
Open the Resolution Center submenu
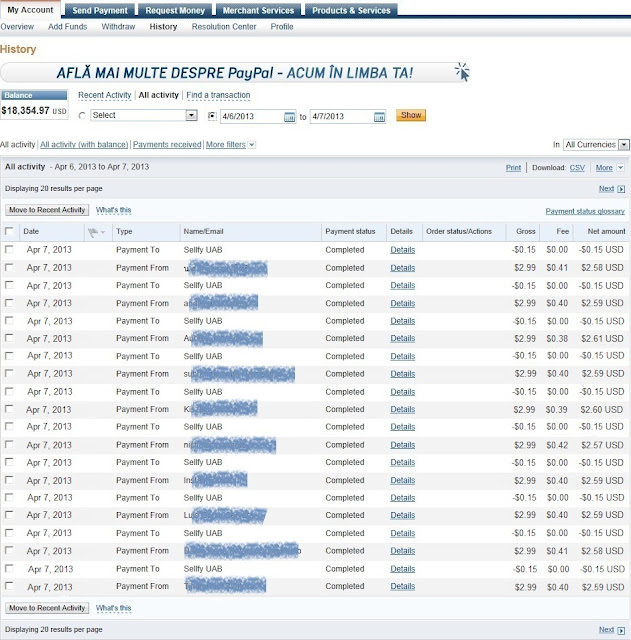pos(224,27)
